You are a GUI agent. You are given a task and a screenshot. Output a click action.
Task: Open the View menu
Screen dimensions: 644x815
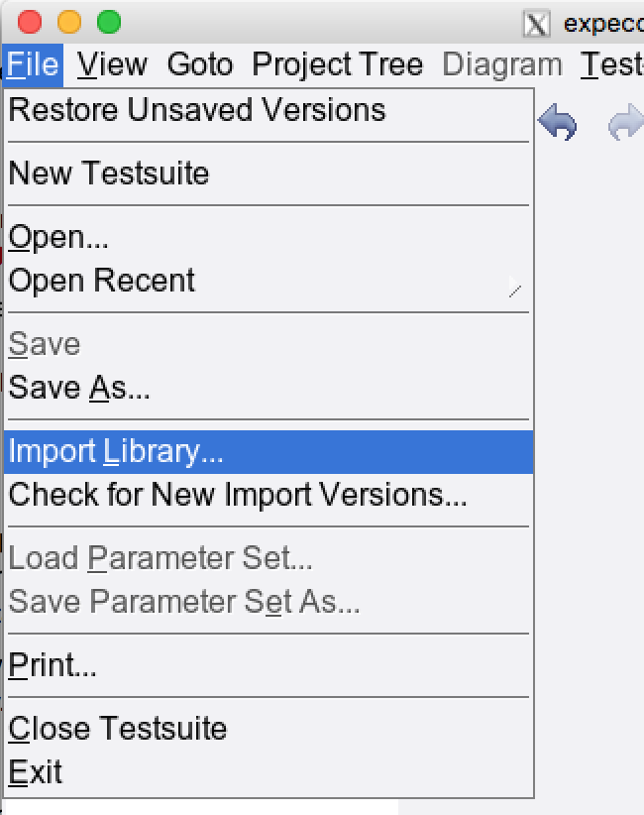click(112, 64)
